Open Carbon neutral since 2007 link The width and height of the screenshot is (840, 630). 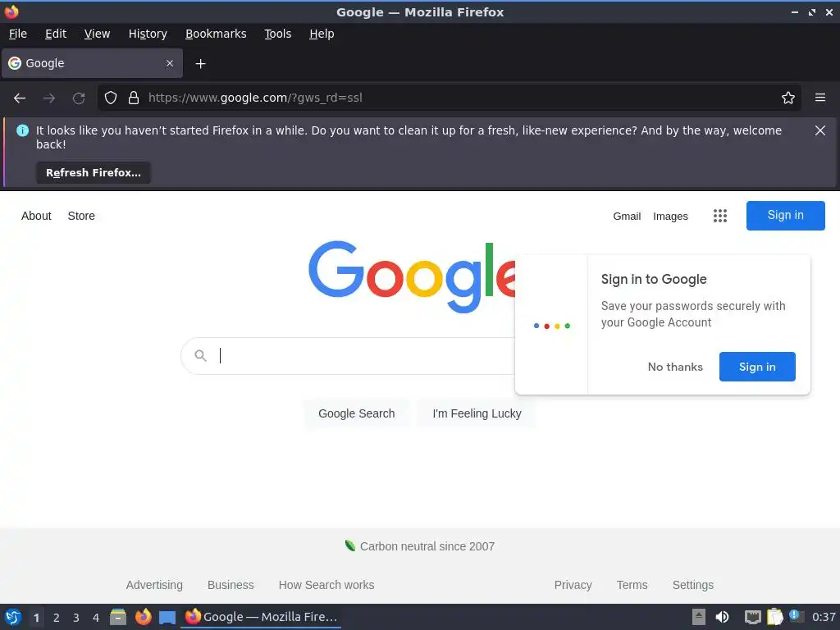click(427, 546)
